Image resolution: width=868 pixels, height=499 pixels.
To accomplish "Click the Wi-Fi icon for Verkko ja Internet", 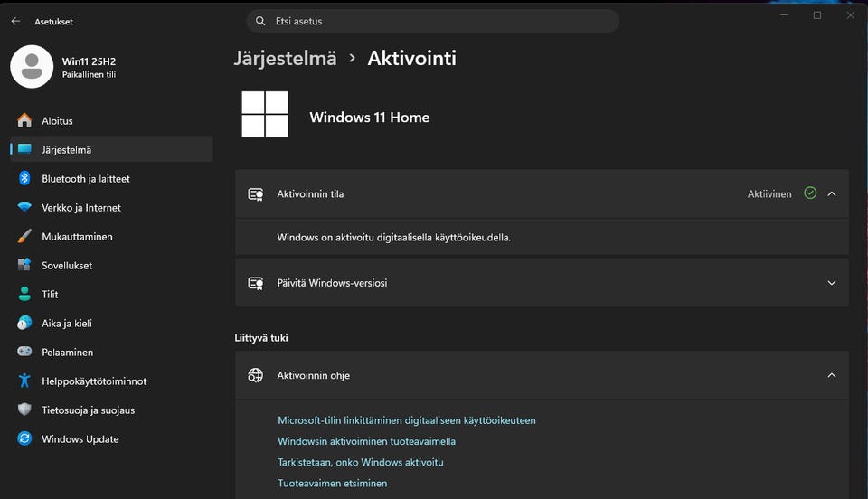I will click(24, 207).
